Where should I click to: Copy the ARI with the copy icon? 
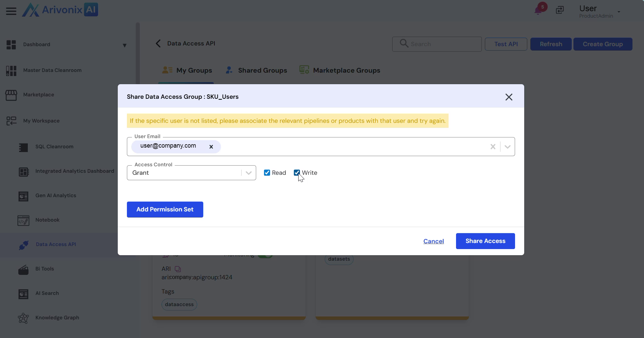(178, 269)
